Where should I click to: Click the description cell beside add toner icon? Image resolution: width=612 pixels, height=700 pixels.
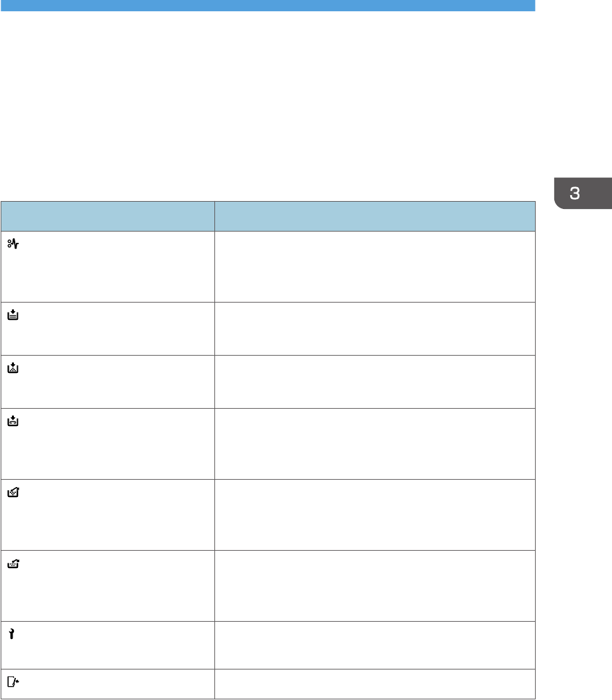coord(375,382)
